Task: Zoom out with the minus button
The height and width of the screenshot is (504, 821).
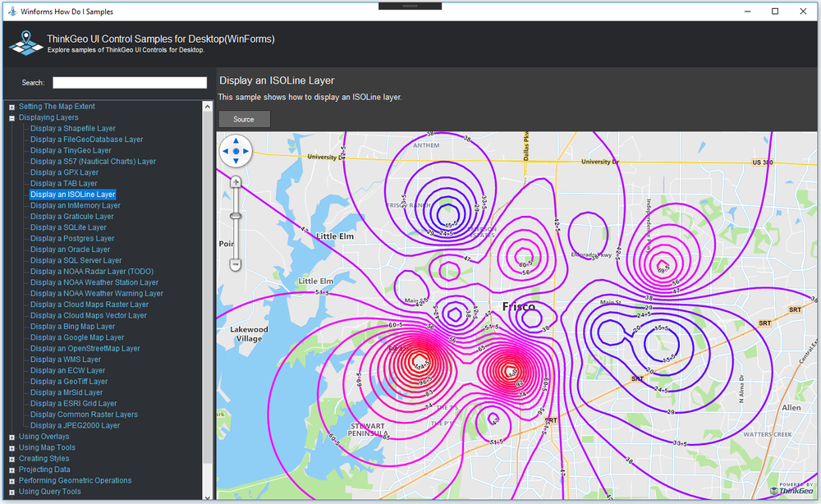Action: (x=236, y=265)
